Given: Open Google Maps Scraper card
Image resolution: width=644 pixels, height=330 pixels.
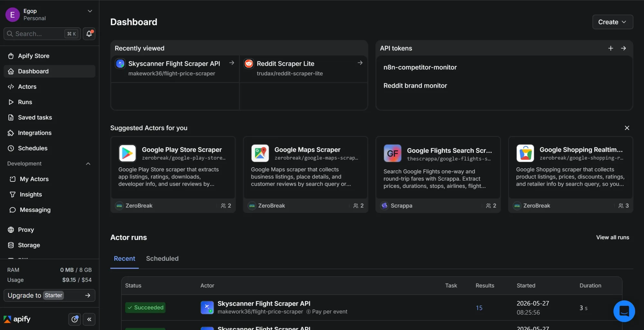Looking at the screenshot, I should (x=306, y=175).
